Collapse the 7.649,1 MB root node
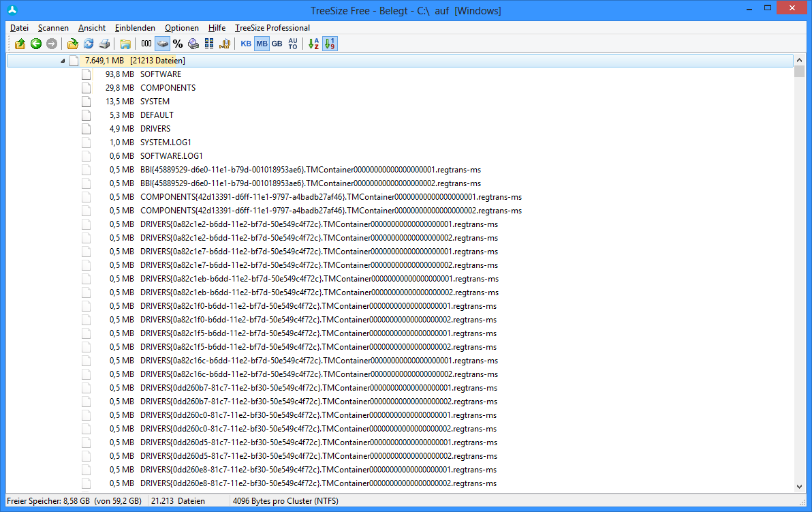Viewport: 812px width, 512px height. 63,61
